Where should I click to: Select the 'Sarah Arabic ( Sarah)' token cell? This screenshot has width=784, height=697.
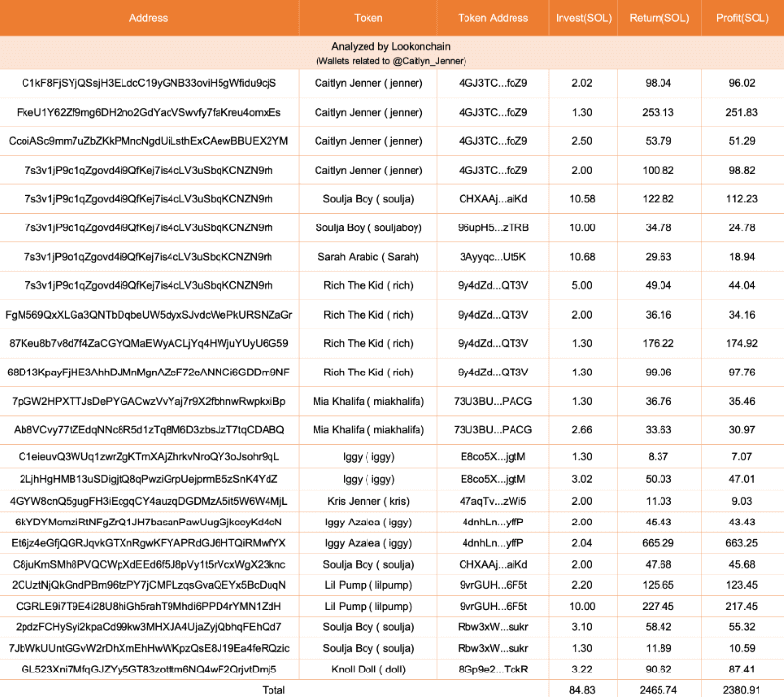pyautogui.click(x=368, y=257)
